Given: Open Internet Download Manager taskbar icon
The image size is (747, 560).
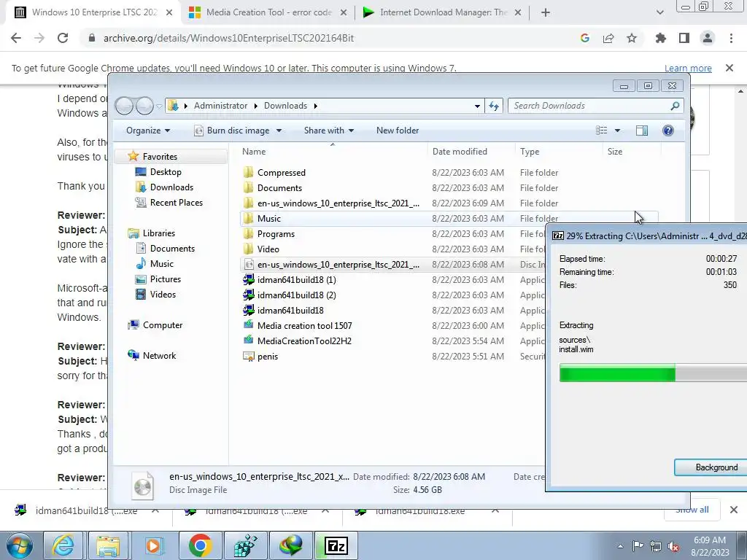Looking at the screenshot, I should pos(291,545).
